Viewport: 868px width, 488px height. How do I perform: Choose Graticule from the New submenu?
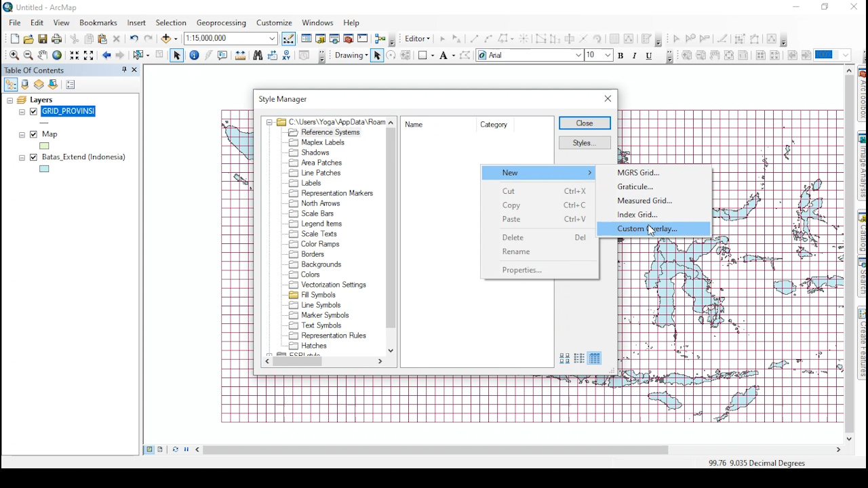click(635, 186)
